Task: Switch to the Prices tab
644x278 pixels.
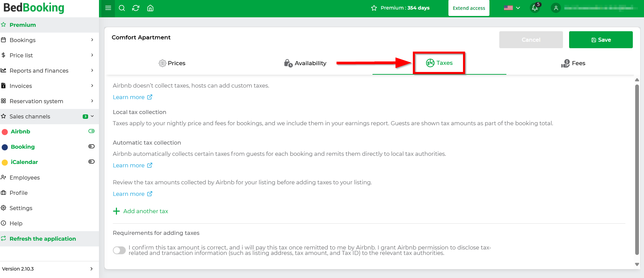Action: click(172, 63)
